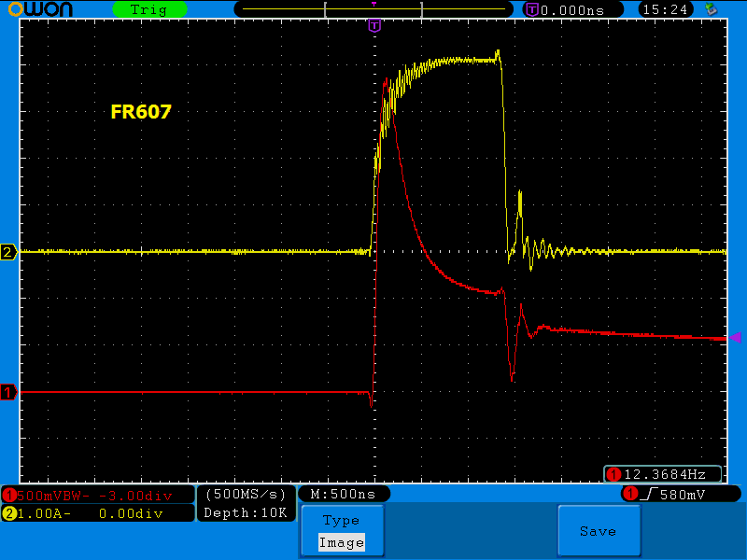Viewport: 747px width, 560px height.
Task: Click the OWON logo
Action: (37, 9)
